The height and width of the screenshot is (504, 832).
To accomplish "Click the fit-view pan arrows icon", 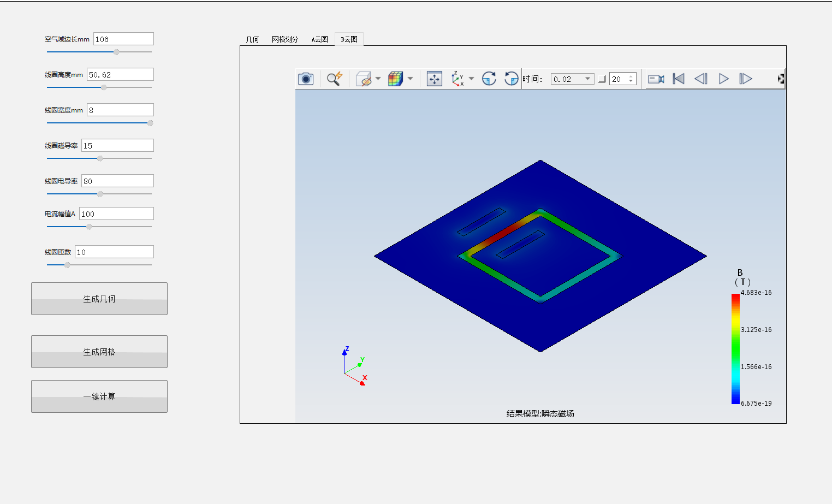I will tap(435, 79).
